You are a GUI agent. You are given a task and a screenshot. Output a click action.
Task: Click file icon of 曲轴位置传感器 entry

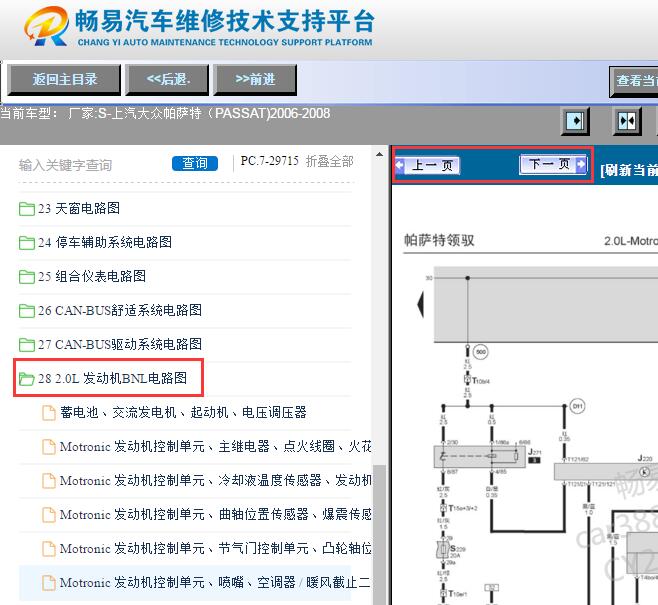pos(49,514)
